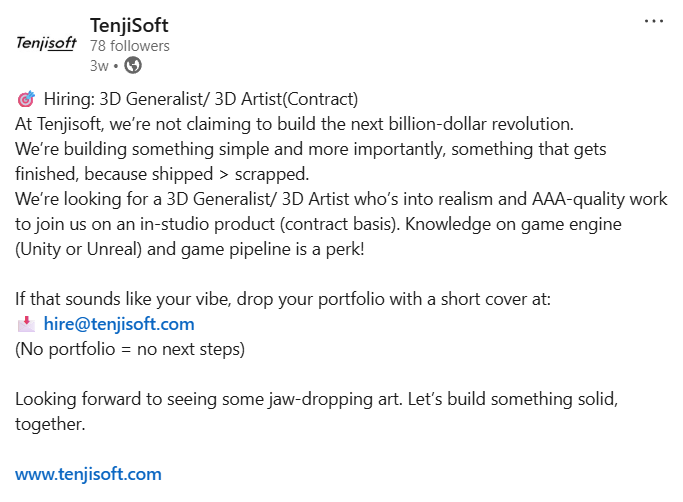
Task: Click the "We're looking for a 3D Generalist" line
Action: (341, 199)
